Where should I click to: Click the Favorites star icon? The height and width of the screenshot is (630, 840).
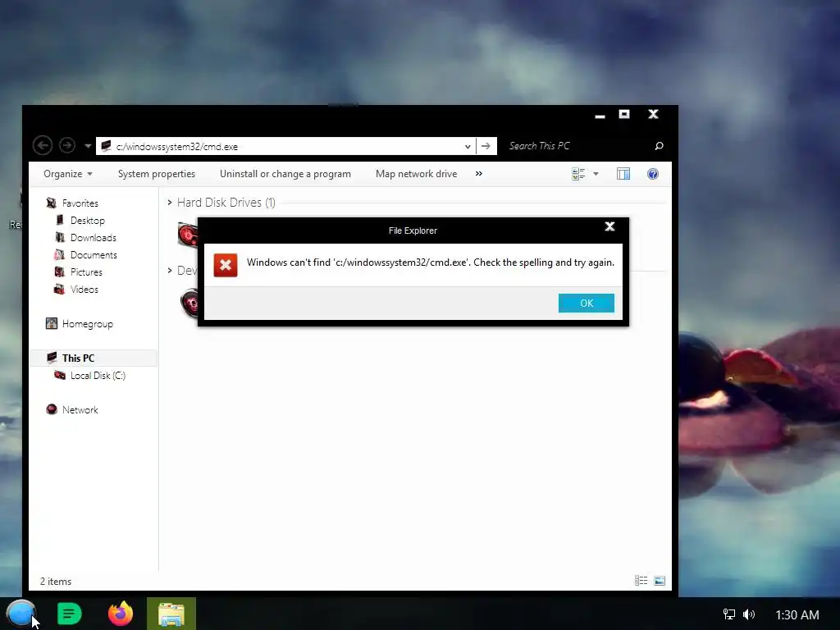52,203
